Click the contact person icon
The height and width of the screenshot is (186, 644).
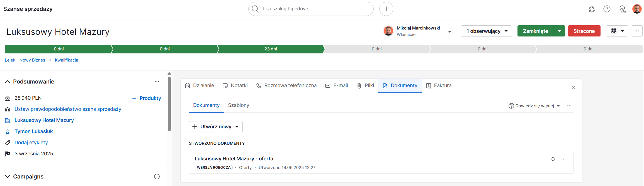[x=8, y=132]
